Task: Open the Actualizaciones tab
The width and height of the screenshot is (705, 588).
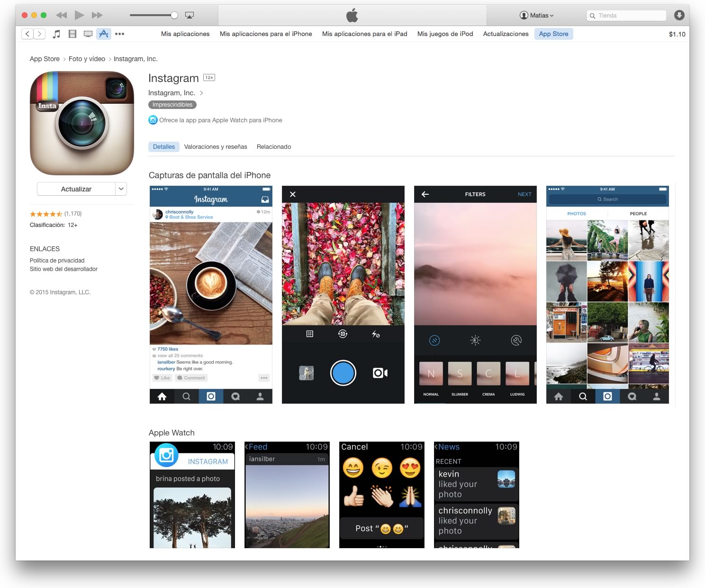Action: pos(506,34)
